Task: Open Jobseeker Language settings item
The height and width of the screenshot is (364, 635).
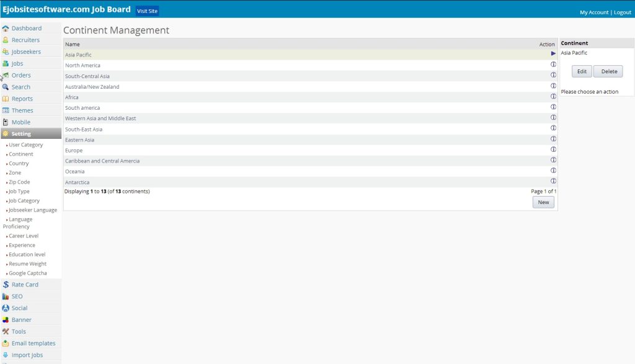Action: (x=33, y=210)
